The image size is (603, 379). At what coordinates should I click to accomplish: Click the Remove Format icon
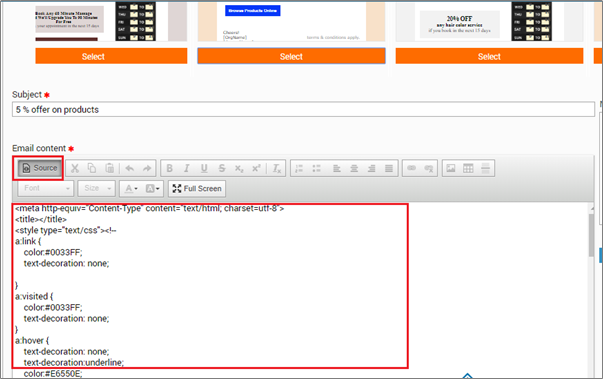[277, 168]
